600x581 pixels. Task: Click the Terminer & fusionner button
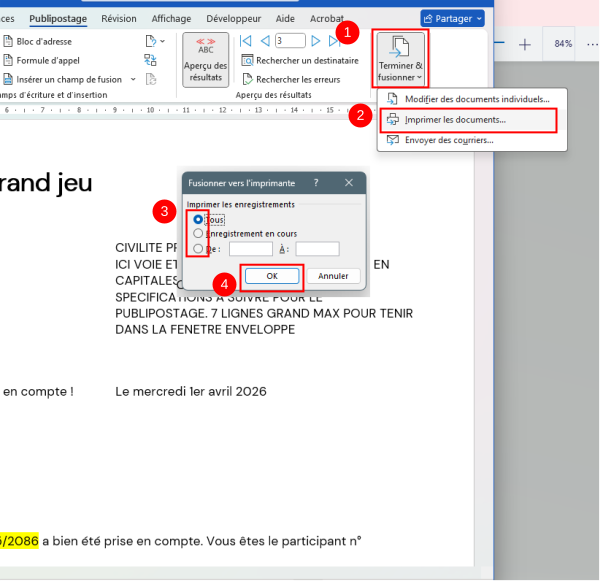coord(399,58)
